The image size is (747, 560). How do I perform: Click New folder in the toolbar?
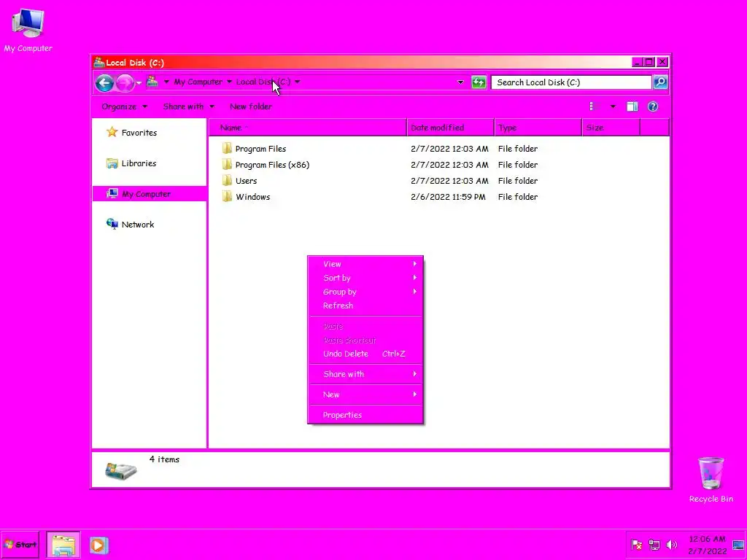(x=251, y=106)
